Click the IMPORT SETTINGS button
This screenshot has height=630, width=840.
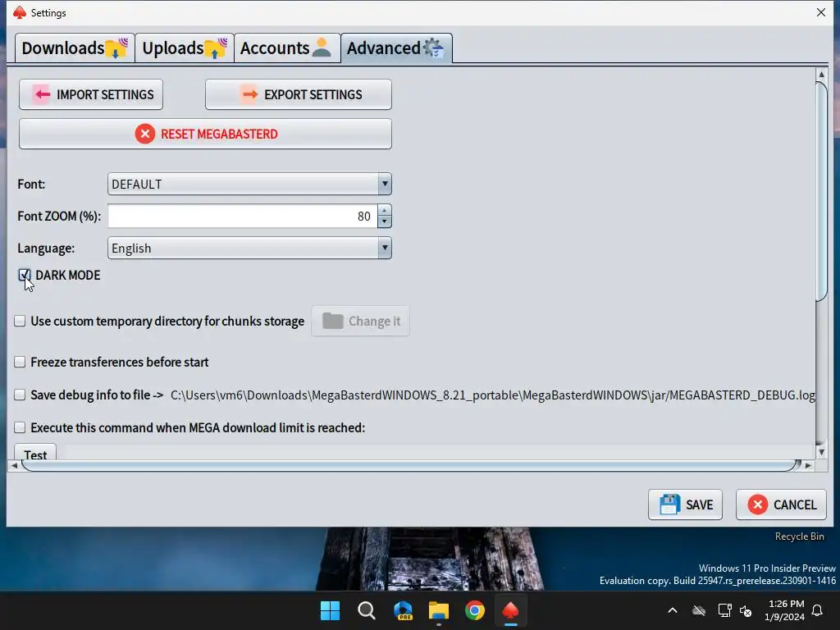(91, 95)
